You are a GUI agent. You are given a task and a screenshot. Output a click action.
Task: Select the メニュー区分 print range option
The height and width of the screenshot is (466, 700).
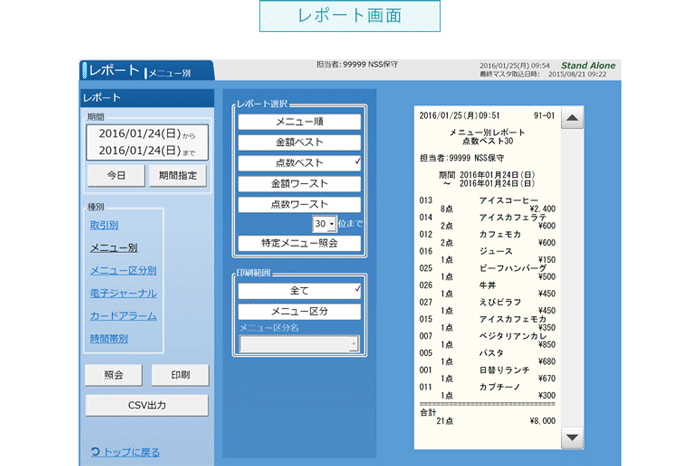click(299, 312)
